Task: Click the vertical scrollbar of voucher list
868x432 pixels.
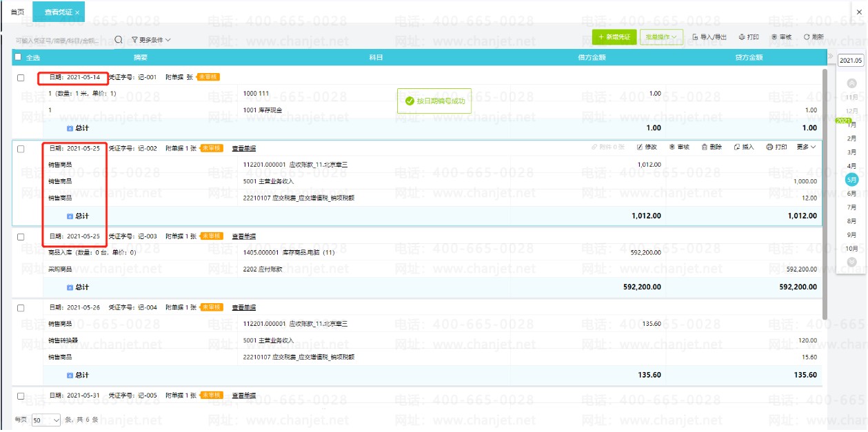Action: (x=825, y=193)
